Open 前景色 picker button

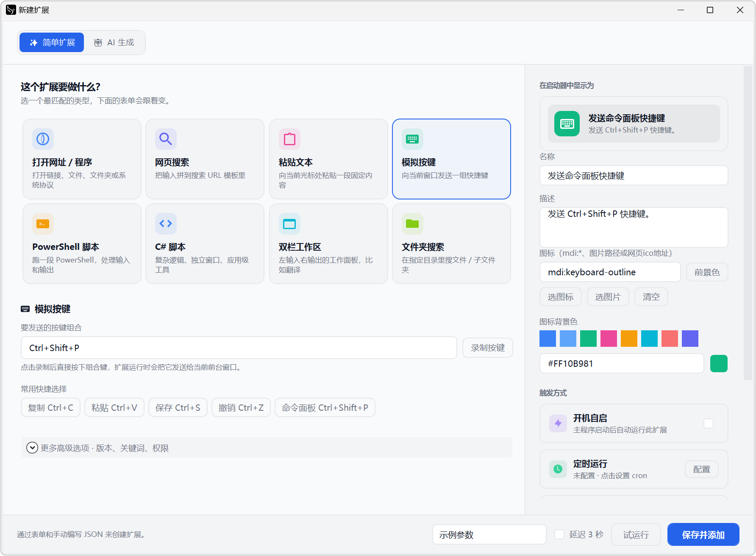pyautogui.click(x=707, y=272)
